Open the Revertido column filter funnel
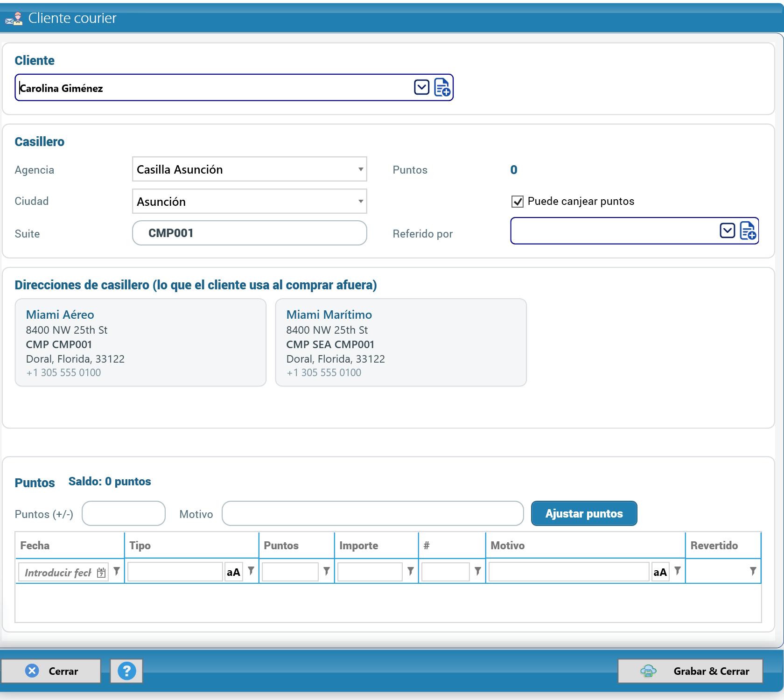 pyautogui.click(x=753, y=571)
